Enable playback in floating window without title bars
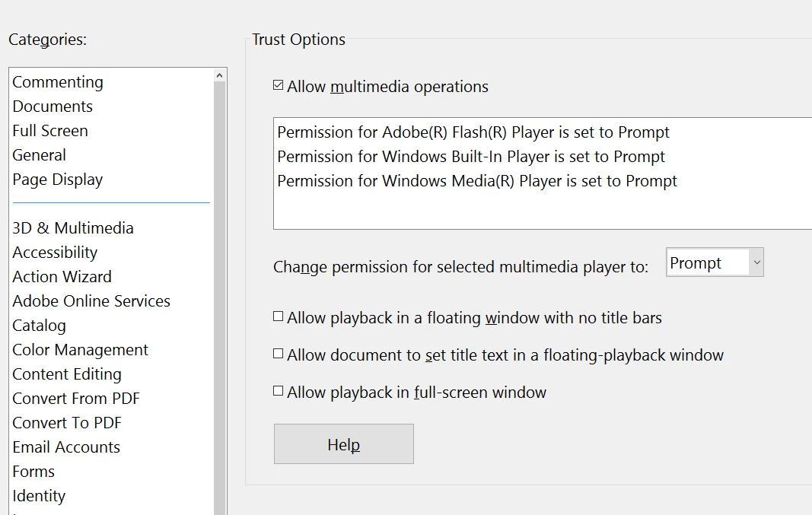 point(279,317)
